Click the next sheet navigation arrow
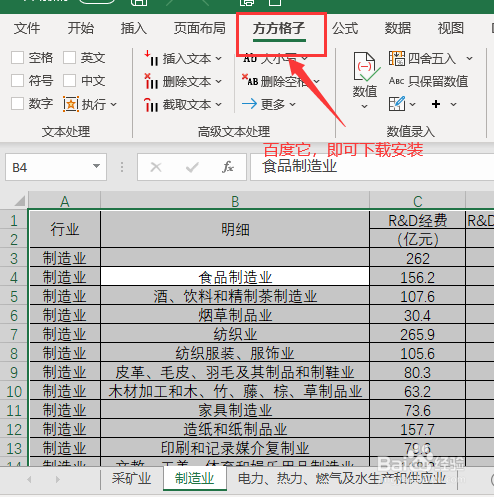Viewport: 494px width, 497px height. coord(58,479)
